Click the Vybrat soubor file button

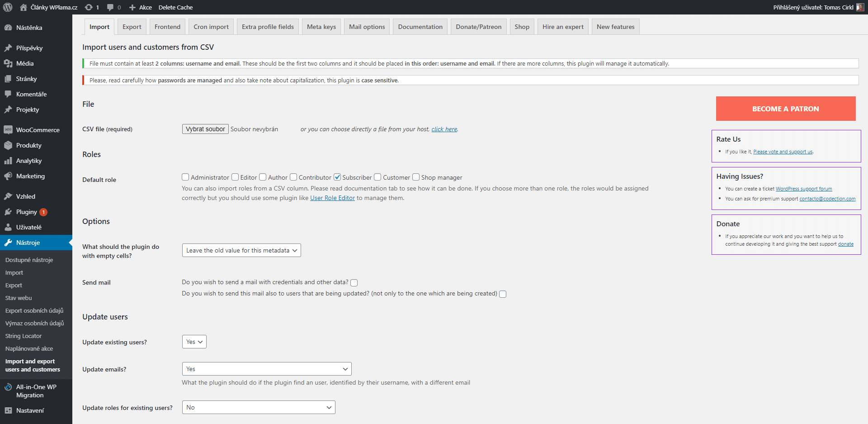tap(205, 129)
